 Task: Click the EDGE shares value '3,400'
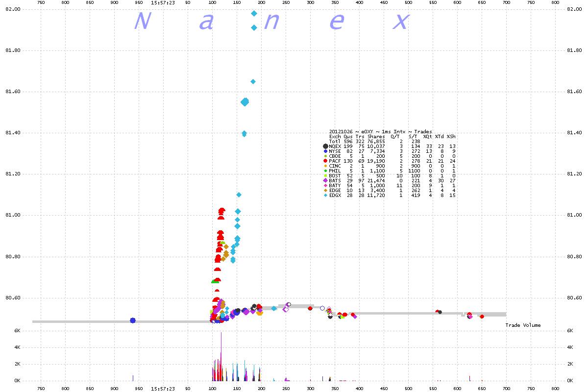378,190
